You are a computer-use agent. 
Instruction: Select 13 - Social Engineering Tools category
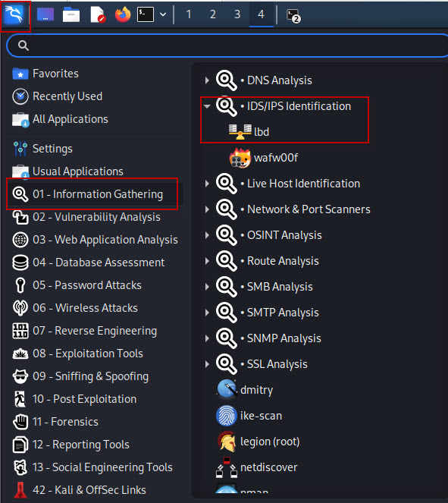coord(92,467)
